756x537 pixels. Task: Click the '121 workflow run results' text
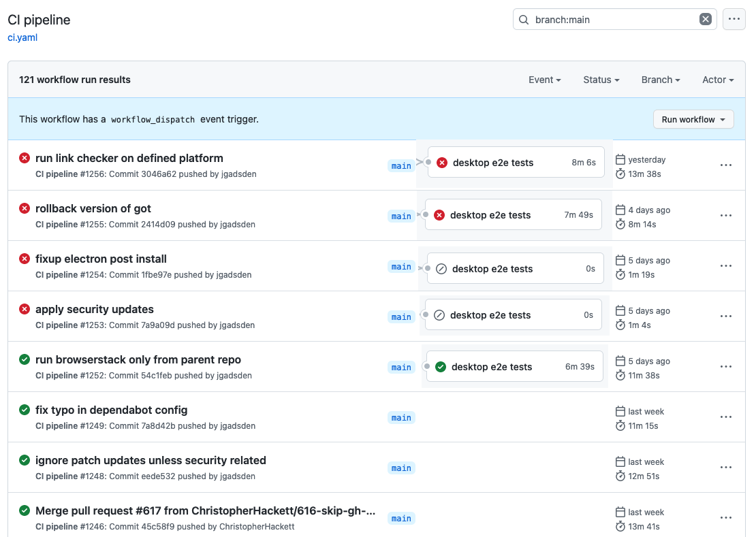[x=75, y=80]
